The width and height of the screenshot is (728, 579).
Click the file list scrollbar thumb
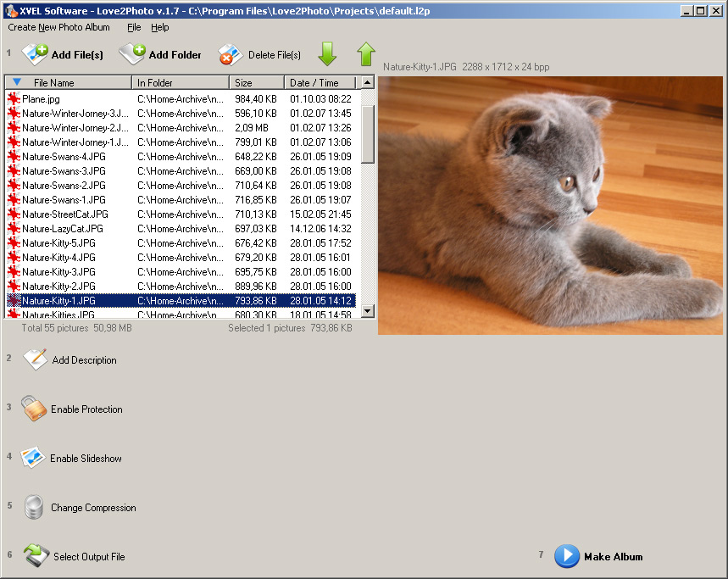[367, 134]
